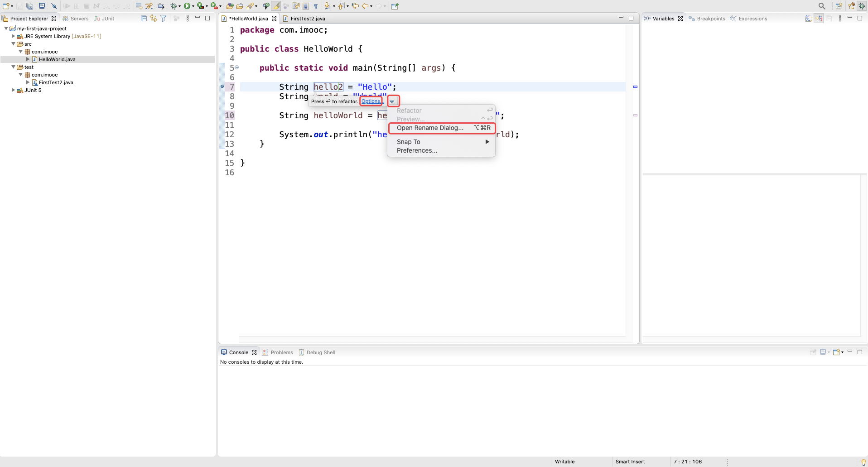Click the Pin Editor toolbar icon
The image size is (868, 467).
(x=395, y=6)
